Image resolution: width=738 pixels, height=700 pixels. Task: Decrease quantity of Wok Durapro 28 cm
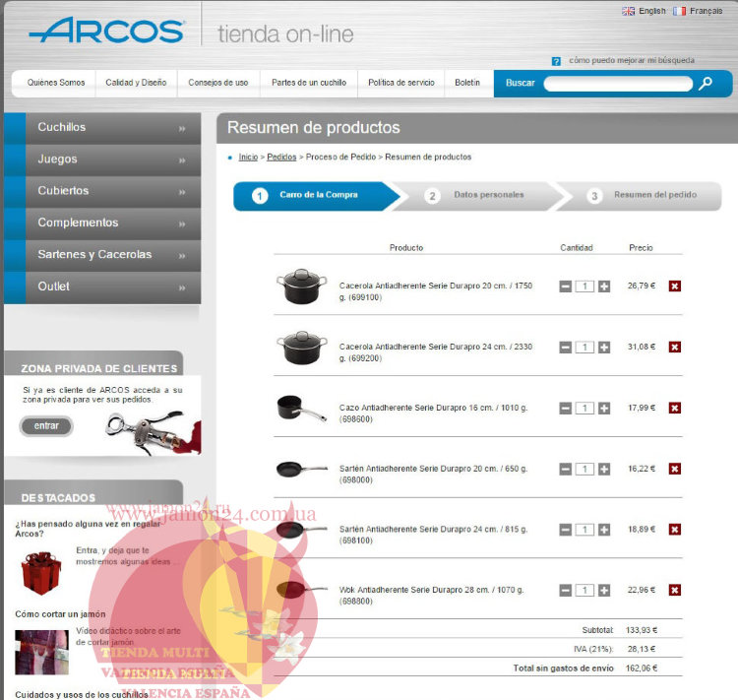point(565,591)
